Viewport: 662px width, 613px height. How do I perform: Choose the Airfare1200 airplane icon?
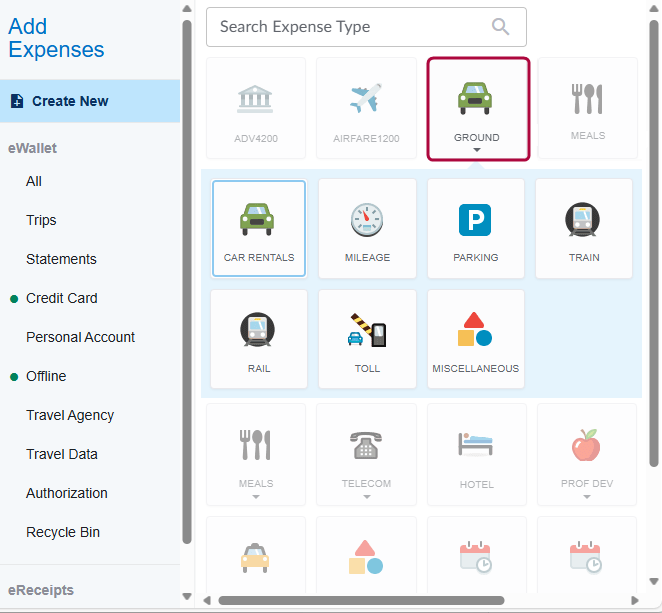(366, 99)
